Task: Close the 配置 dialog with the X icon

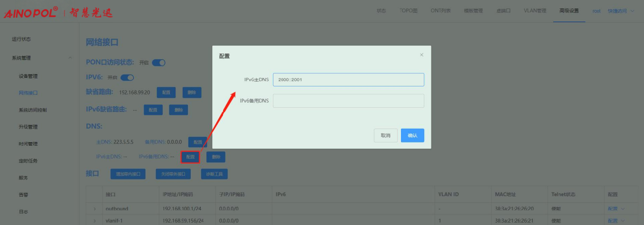Action: (421, 55)
